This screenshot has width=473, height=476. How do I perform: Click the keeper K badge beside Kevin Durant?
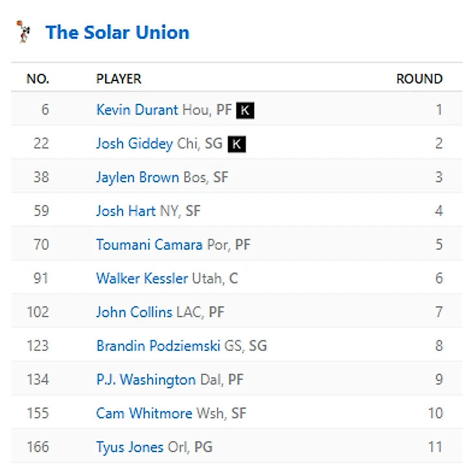pos(245,110)
